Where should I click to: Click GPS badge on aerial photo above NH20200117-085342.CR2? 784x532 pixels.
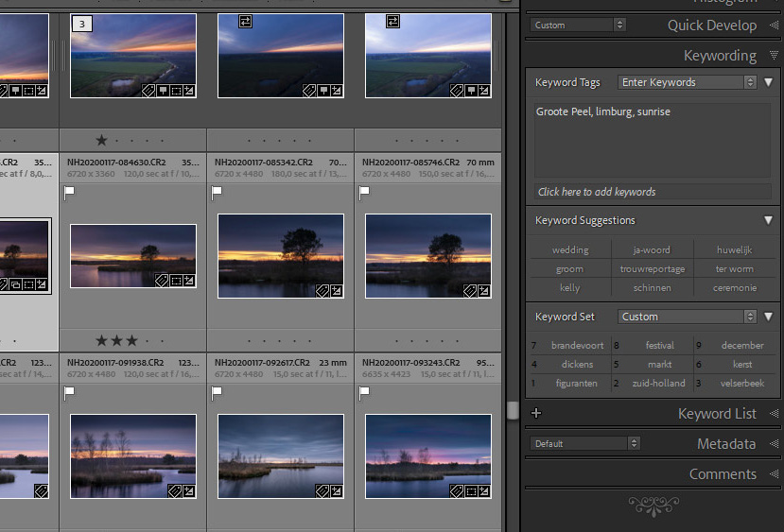[323, 91]
